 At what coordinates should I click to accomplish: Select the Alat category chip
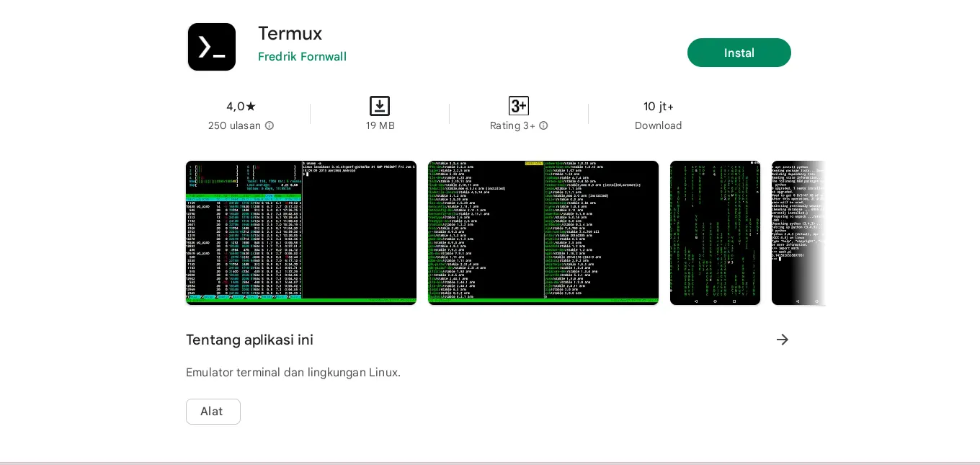(213, 412)
